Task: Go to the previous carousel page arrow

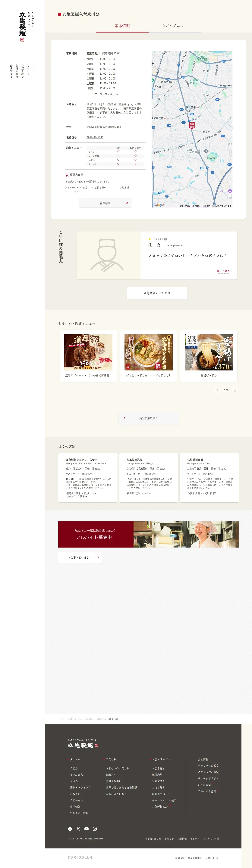Action: tap(217, 390)
